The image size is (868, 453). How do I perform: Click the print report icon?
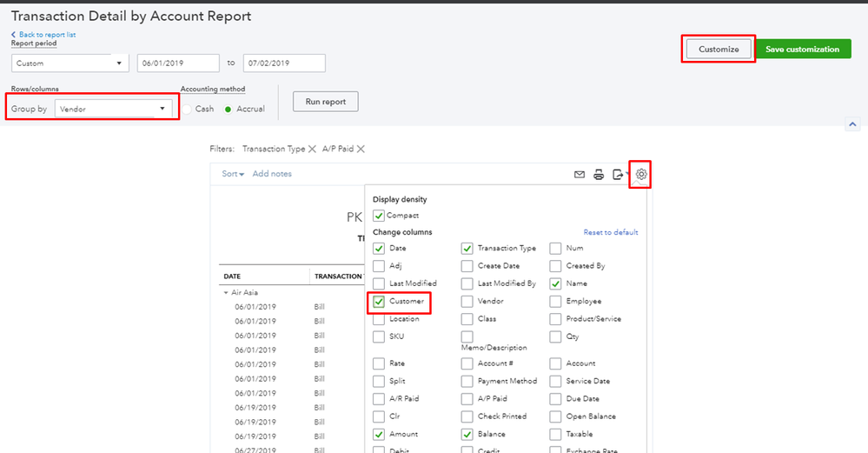pyautogui.click(x=599, y=175)
